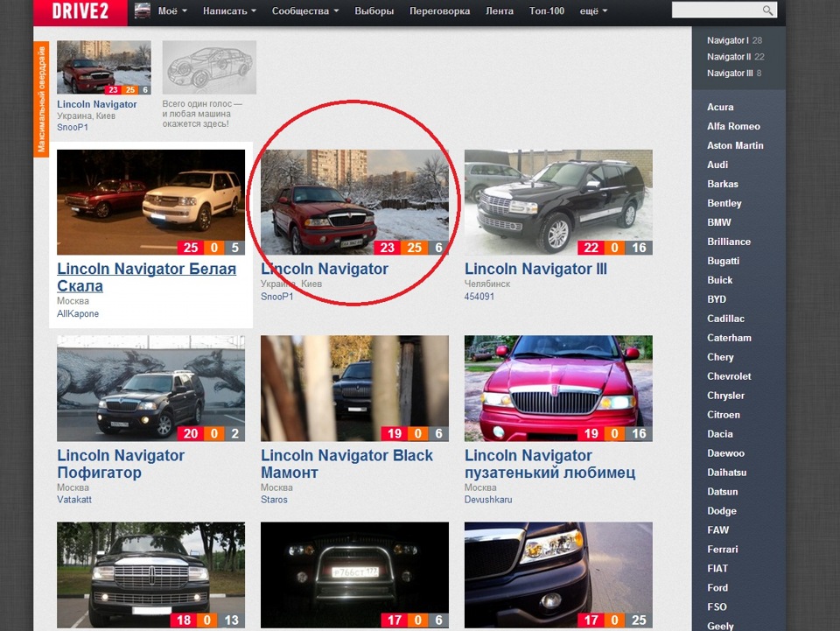Open the Топ-100 page
Image resolution: width=840 pixels, height=631 pixels.
point(546,11)
